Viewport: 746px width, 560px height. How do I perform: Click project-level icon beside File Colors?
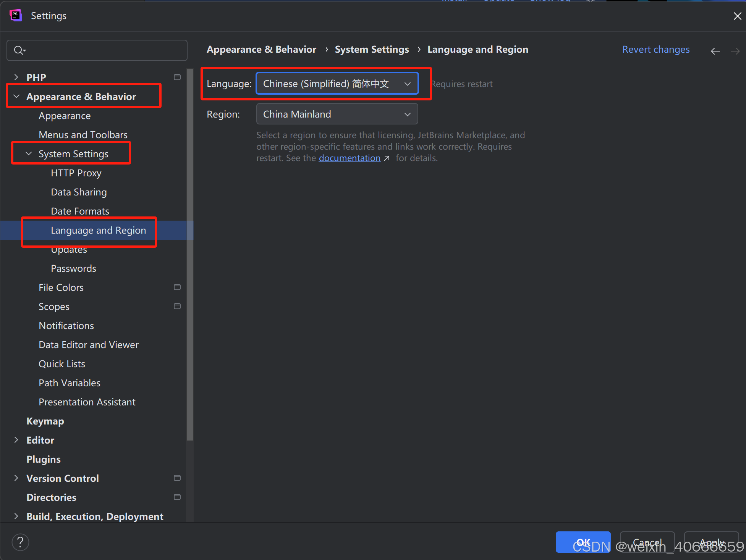(177, 287)
